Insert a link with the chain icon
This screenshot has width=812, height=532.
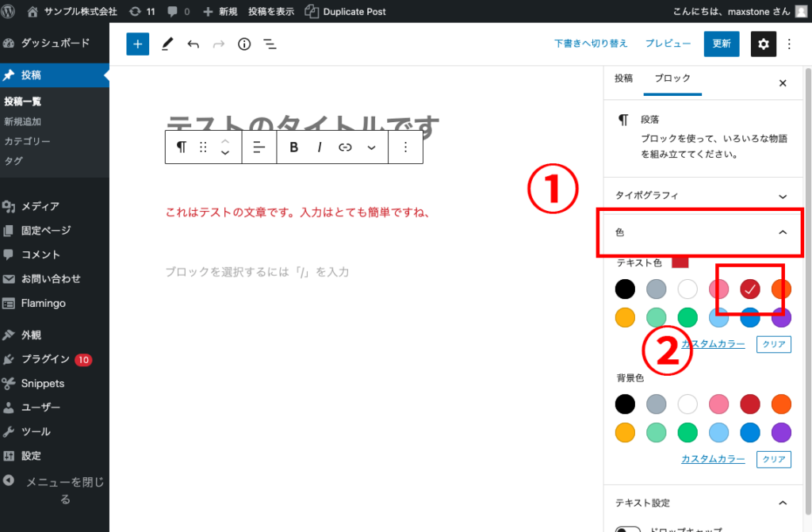344,147
